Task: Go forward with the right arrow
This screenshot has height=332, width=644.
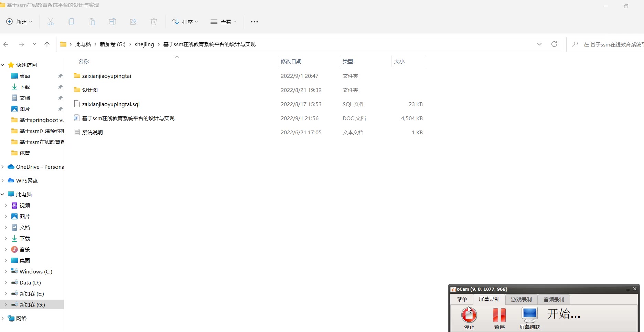Action: (x=22, y=44)
